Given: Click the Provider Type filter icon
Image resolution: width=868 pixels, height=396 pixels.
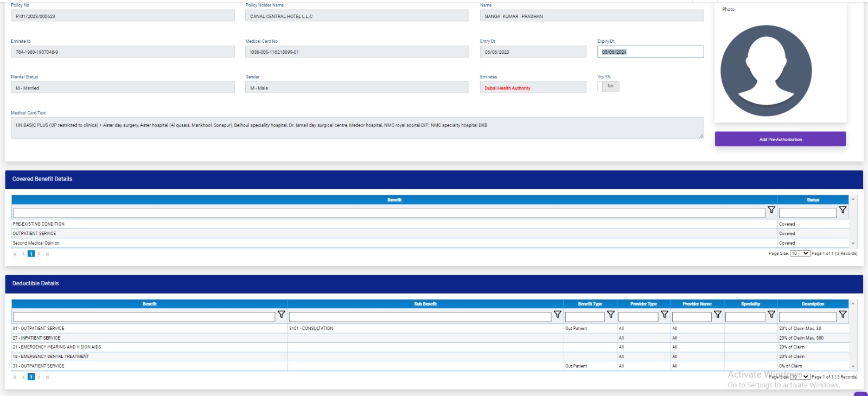Looking at the screenshot, I should pyautogui.click(x=664, y=315).
